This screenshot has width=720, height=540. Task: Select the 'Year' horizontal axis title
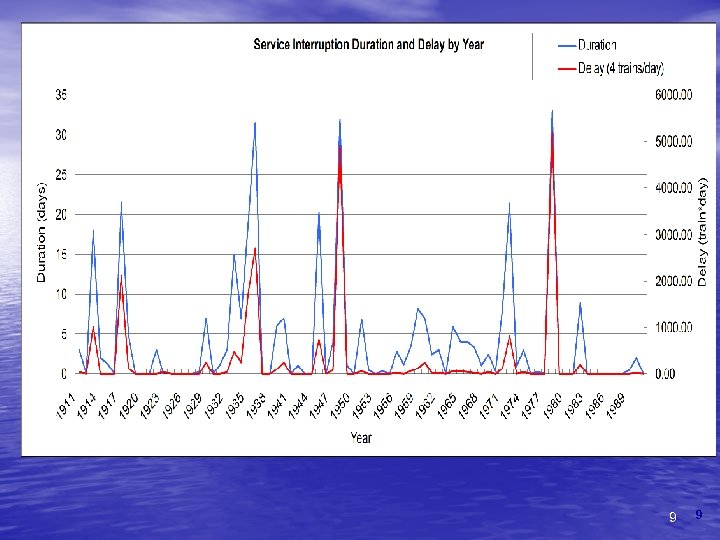tap(361, 438)
